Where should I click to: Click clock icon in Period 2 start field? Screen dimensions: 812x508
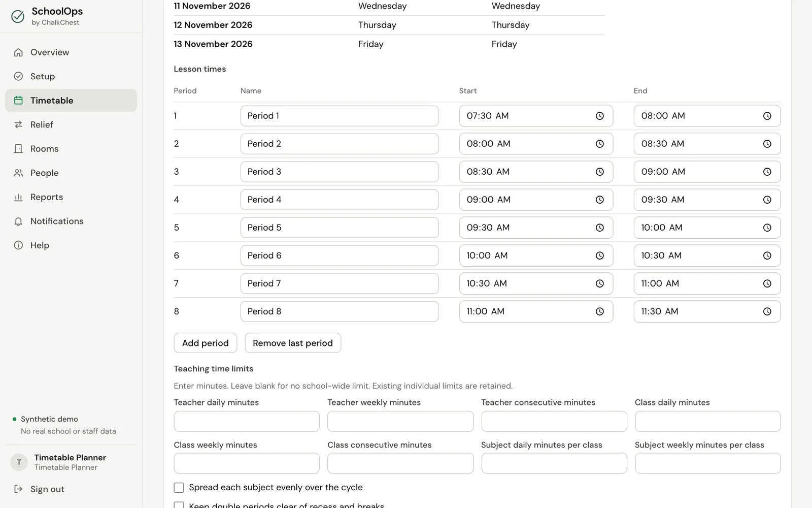pos(599,144)
